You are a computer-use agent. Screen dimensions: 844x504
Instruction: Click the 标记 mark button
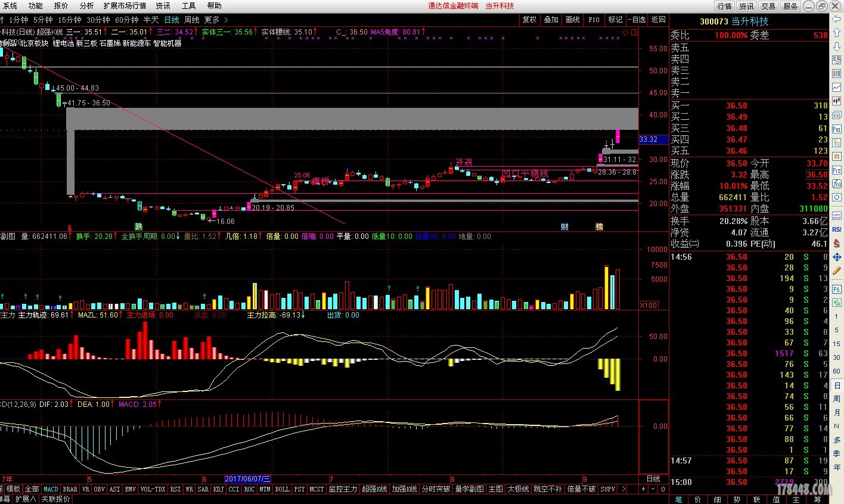pyautogui.click(x=615, y=20)
